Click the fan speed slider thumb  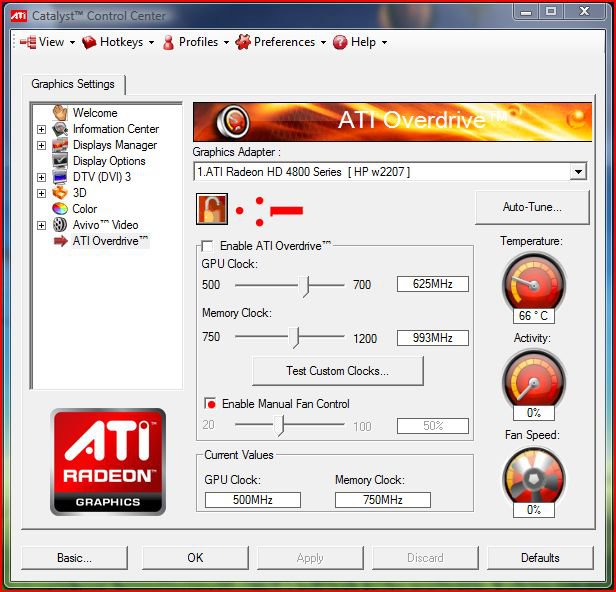279,425
